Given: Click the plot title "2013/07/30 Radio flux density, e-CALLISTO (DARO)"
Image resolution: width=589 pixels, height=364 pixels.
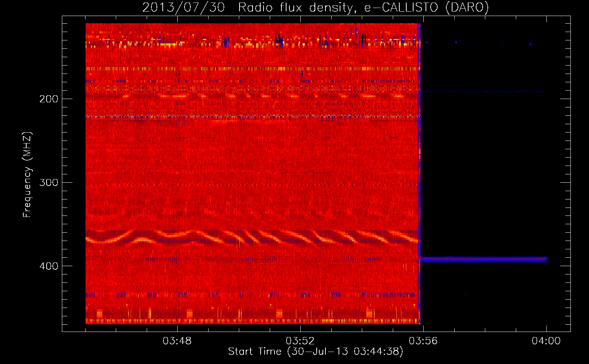Looking at the screenshot, I should click(315, 7).
